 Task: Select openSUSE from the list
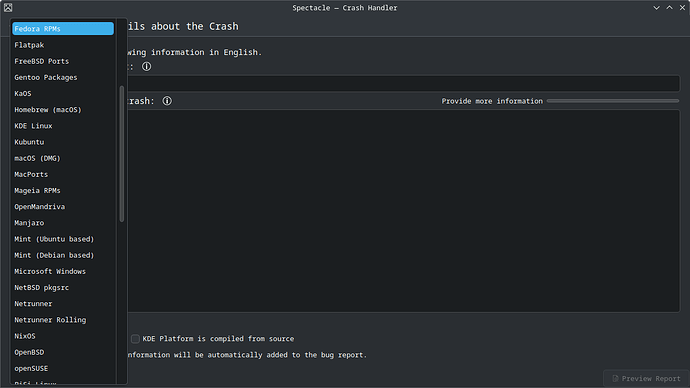(x=63, y=368)
